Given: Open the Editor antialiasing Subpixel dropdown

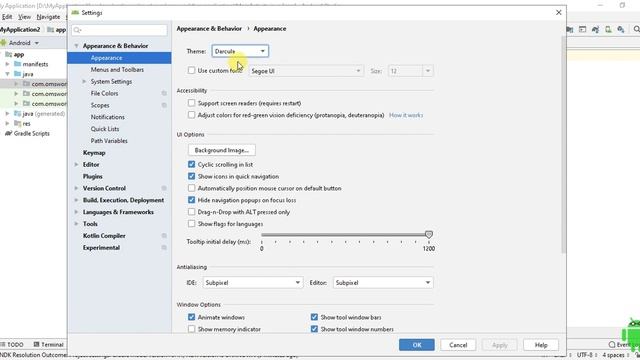Looking at the screenshot, I should coord(383,282).
